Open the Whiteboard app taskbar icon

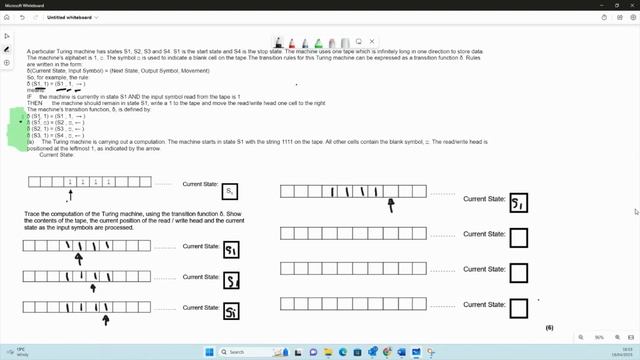(x=416, y=352)
